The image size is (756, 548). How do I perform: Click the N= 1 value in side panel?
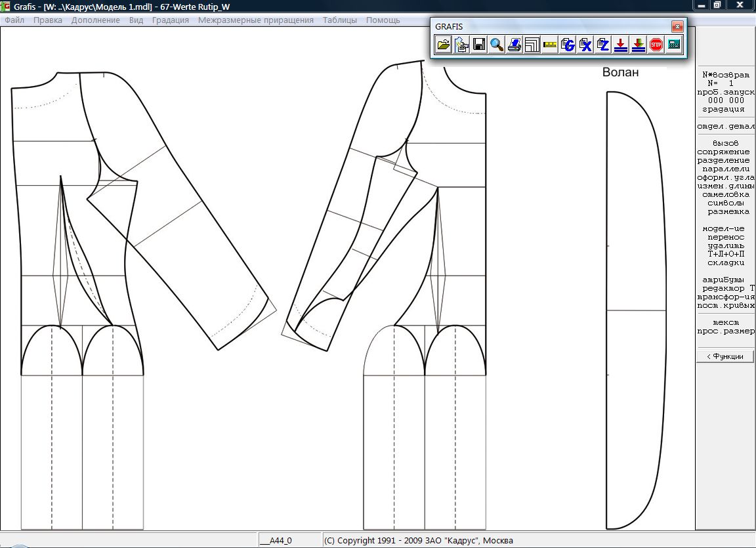[721, 83]
